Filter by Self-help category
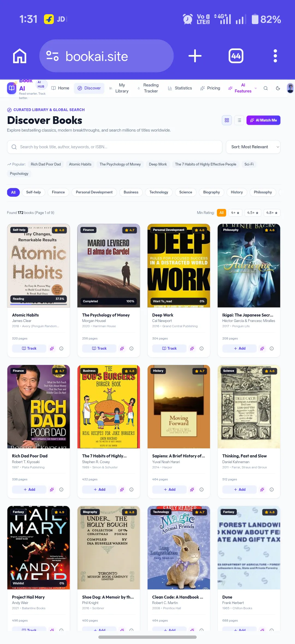 (33, 192)
